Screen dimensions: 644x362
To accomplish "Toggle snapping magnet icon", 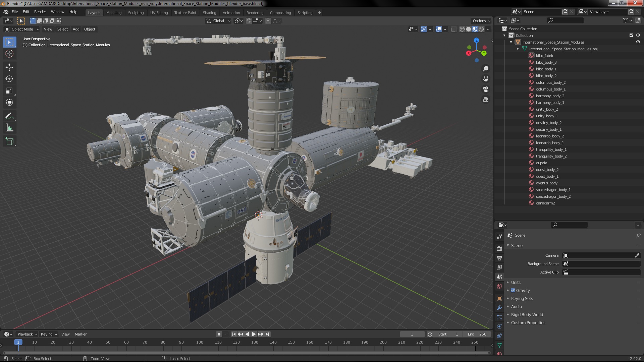I will tap(249, 21).
